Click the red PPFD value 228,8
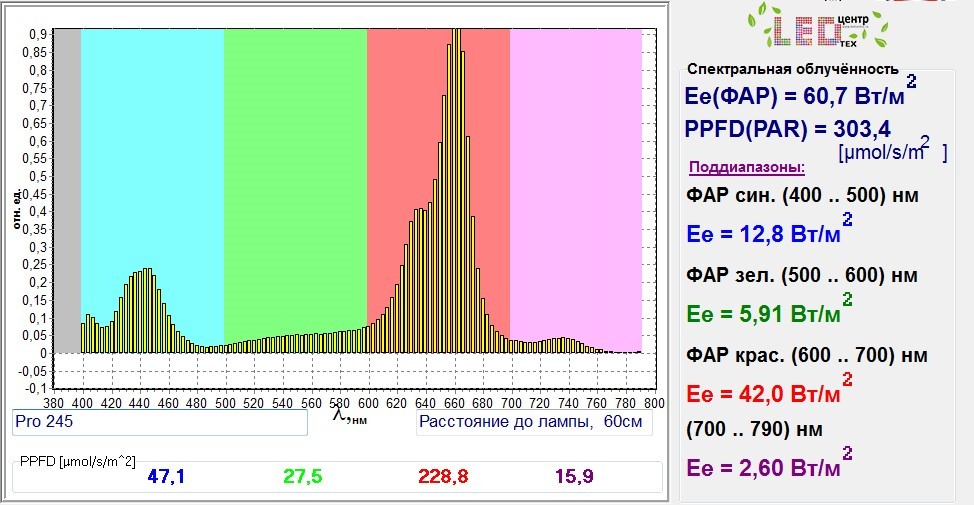The height and width of the screenshot is (505, 974). point(443,476)
